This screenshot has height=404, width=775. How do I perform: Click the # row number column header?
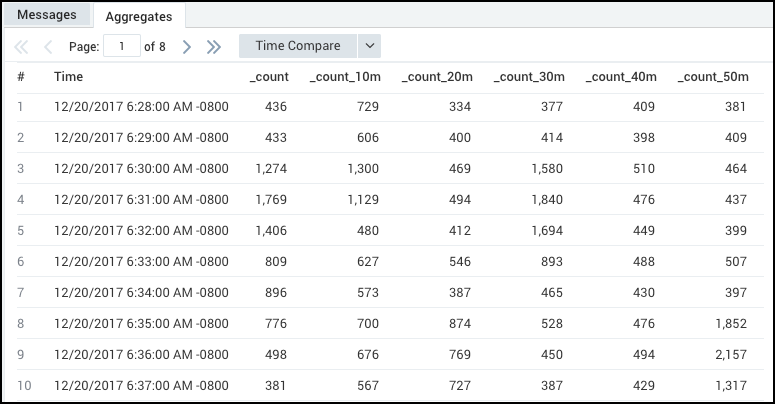click(x=21, y=77)
